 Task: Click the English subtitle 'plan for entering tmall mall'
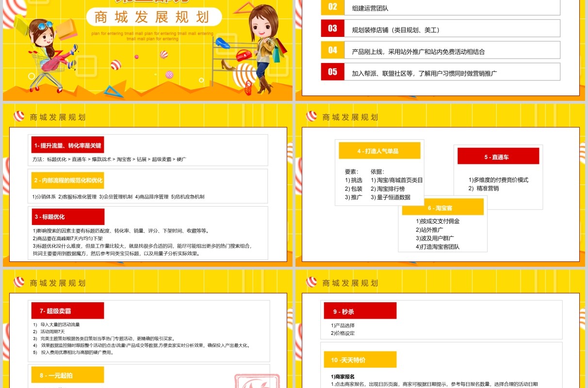[x=152, y=36]
